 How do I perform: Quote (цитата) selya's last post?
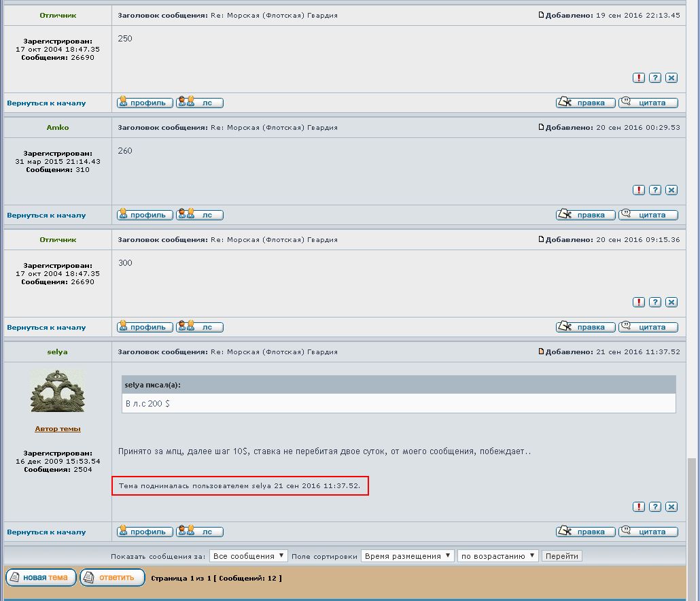point(648,532)
